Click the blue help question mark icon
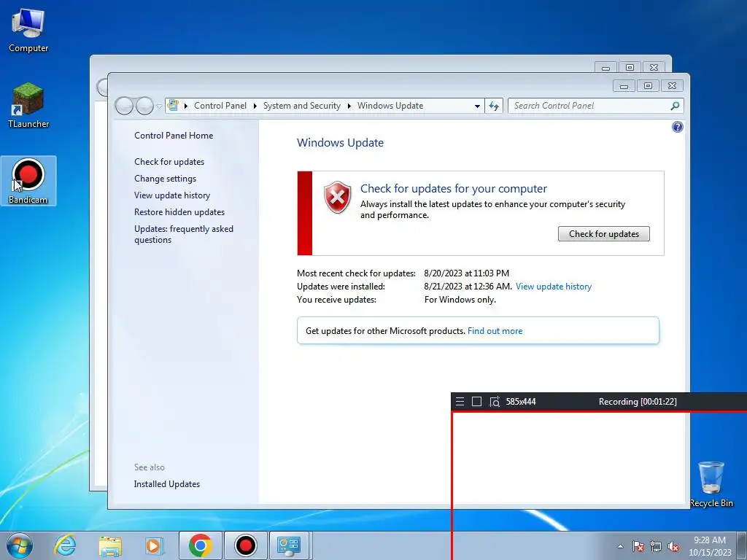The width and height of the screenshot is (747, 560). (x=677, y=127)
